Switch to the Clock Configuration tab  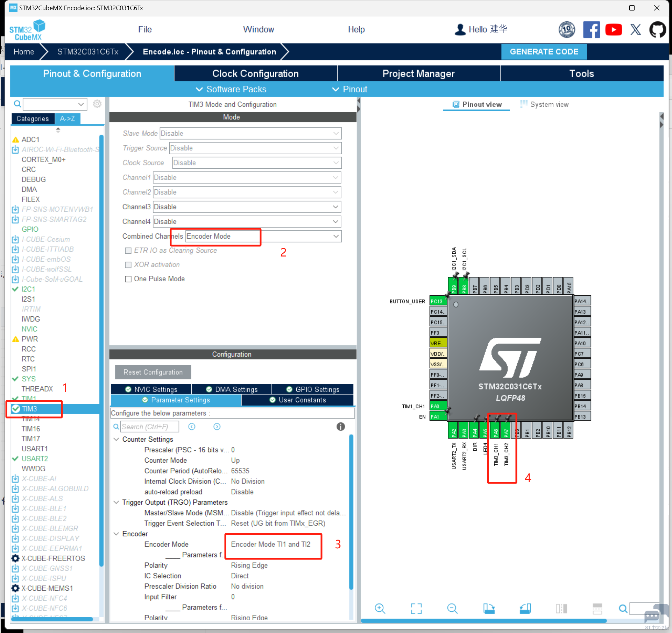click(255, 73)
